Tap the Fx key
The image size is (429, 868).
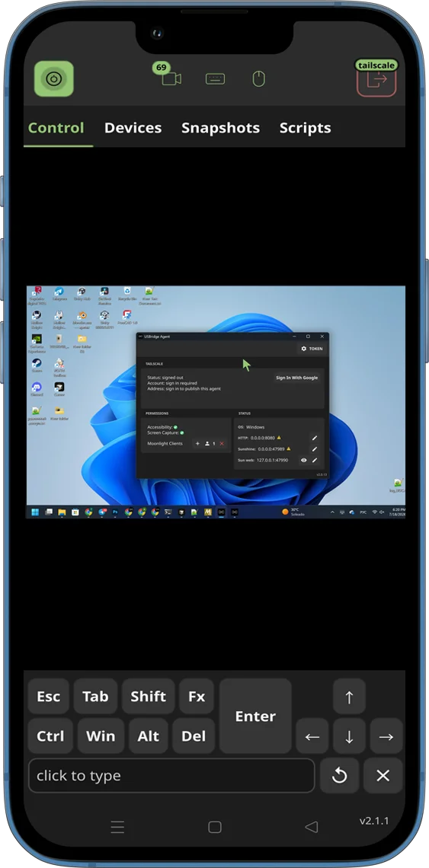click(x=197, y=697)
